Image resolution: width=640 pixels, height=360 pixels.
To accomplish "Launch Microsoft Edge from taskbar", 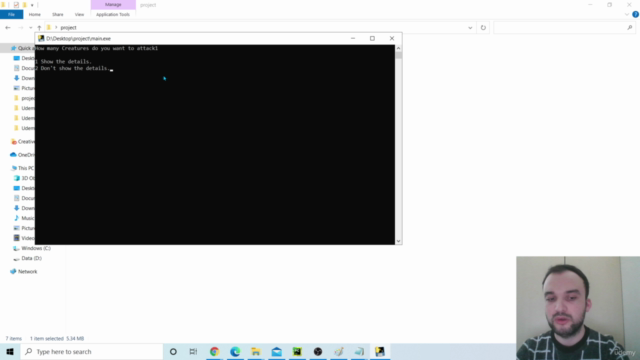I will click(235, 351).
